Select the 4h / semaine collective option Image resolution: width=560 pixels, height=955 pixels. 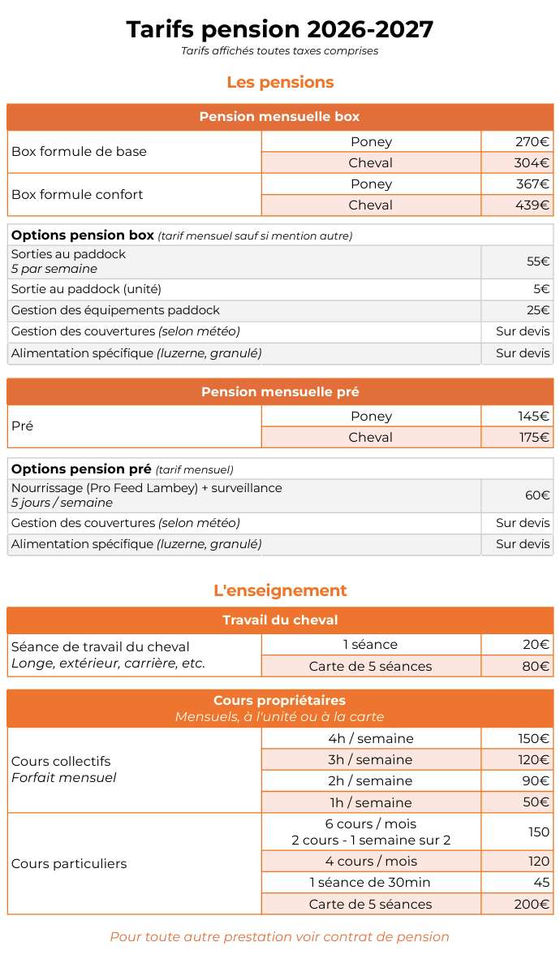[x=371, y=739]
